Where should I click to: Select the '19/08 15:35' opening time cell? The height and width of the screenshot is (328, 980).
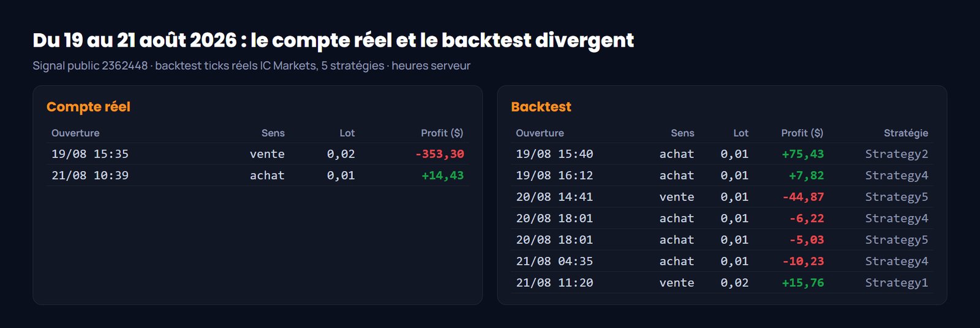tap(90, 154)
